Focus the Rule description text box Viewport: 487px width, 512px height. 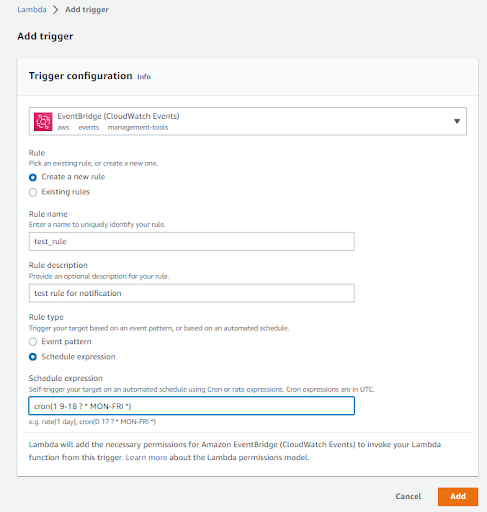coord(192,293)
